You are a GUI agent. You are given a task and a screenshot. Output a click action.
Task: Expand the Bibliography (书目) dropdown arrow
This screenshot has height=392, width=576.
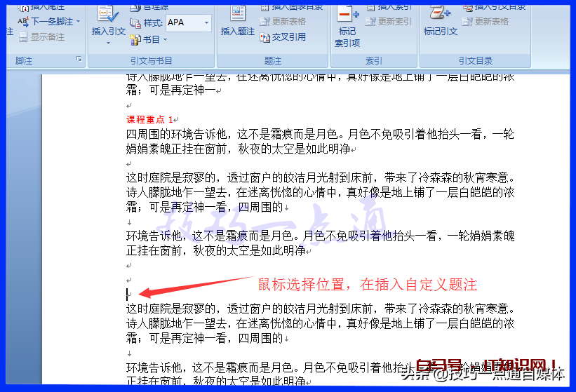pos(165,41)
